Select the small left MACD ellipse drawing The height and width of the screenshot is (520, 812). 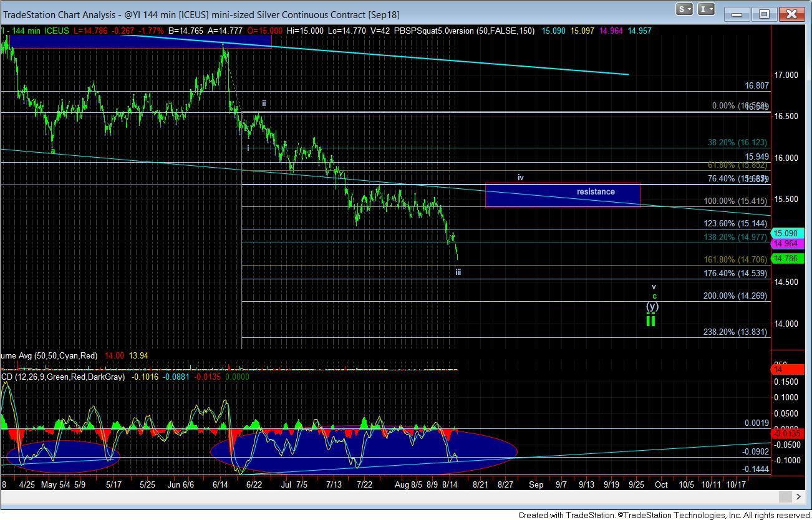point(63,456)
